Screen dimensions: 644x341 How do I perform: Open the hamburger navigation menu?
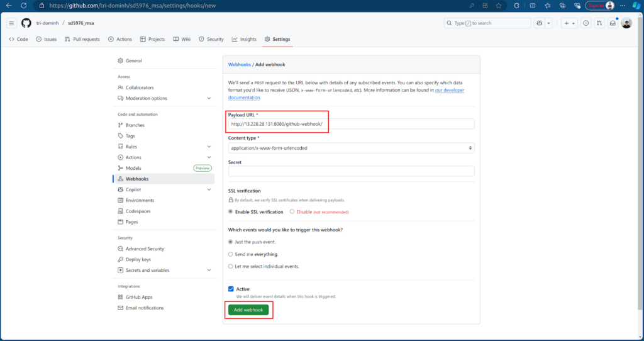tap(11, 23)
